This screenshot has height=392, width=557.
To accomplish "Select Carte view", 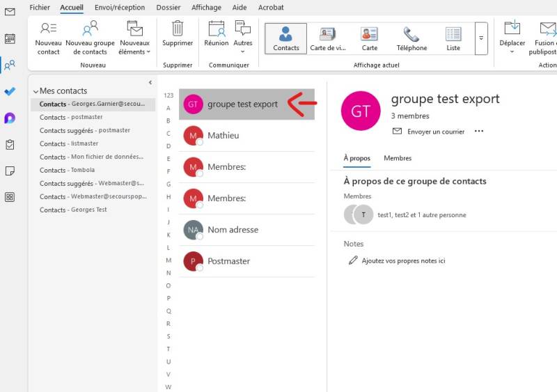I will pos(370,39).
